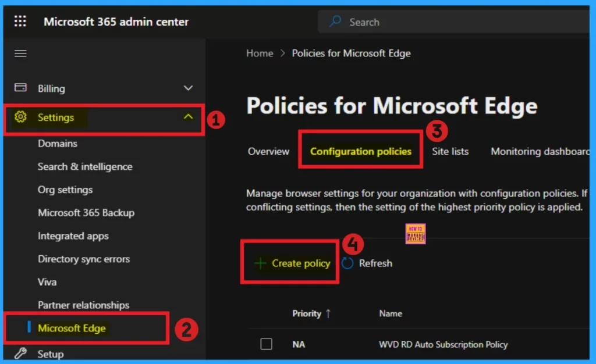This screenshot has height=364, width=596.
Task: Click the Billing card icon
Action: tap(20, 88)
